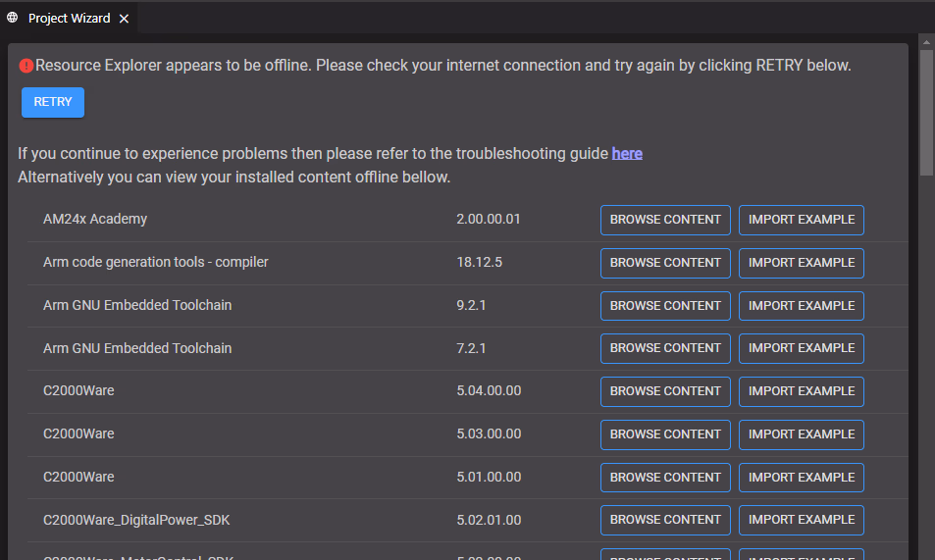
Task: Browse content for Arm code generation tools compiler
Action: [x=665, y=263]
